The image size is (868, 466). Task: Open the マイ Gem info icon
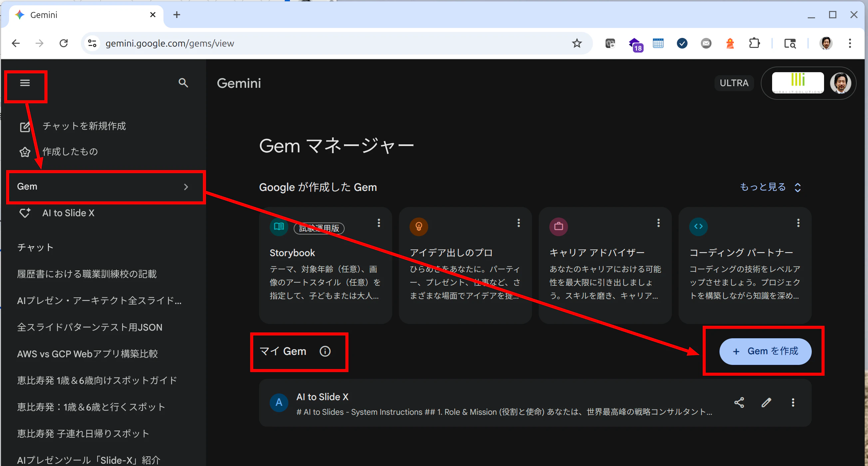click(x=325, y=351)
